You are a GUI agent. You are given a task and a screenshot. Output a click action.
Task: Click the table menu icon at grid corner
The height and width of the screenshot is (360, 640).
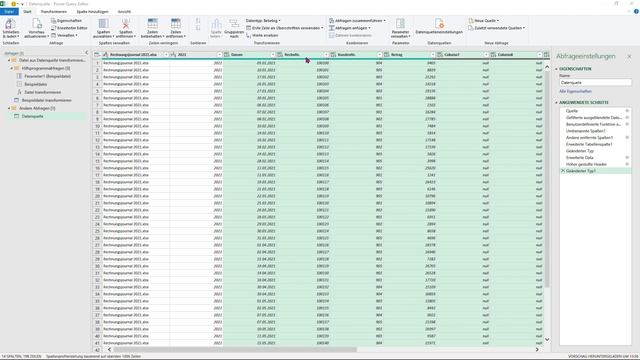pos(97,55)
